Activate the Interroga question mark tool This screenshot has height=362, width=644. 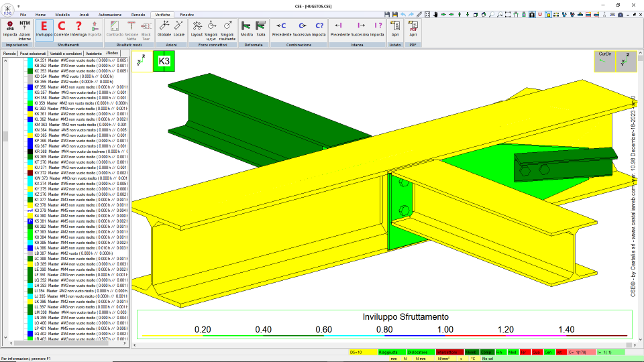point(78,29)
